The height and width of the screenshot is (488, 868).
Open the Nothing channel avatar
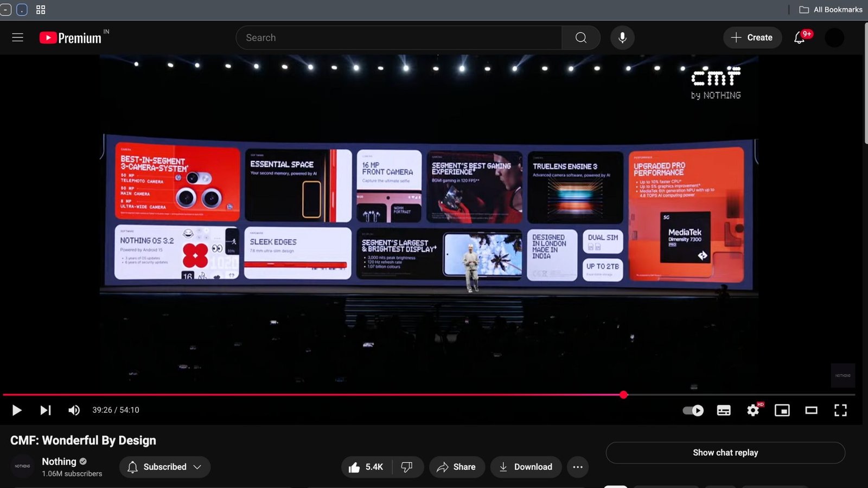pyautogui.click(x=22, y=466)
